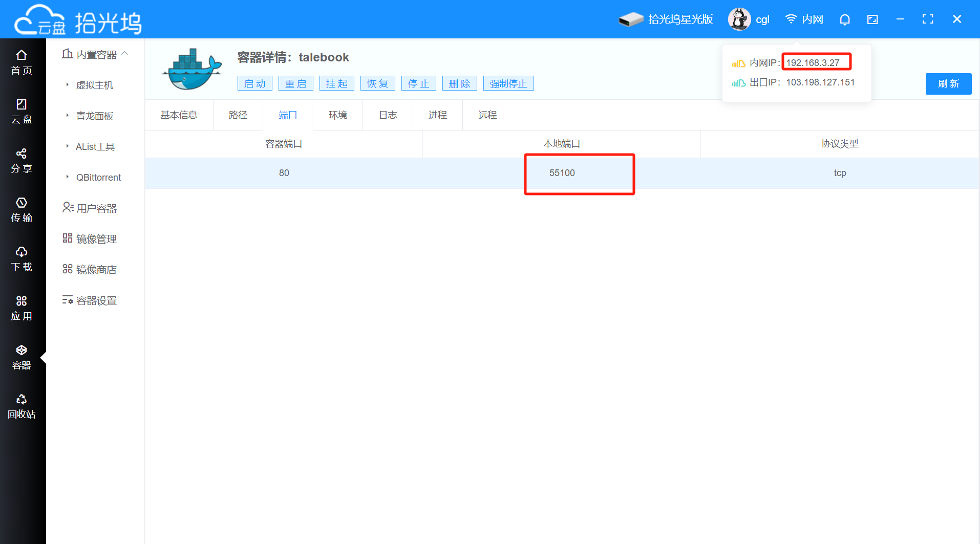
Task: Toggle fullscreen with the expand icon
Action: pyautogui.click(x=928, y=19)
